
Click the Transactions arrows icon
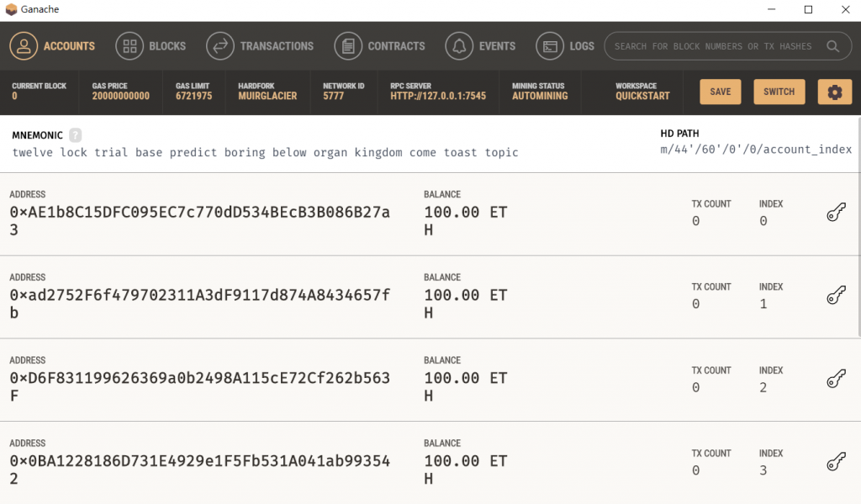tap(220, 46)
